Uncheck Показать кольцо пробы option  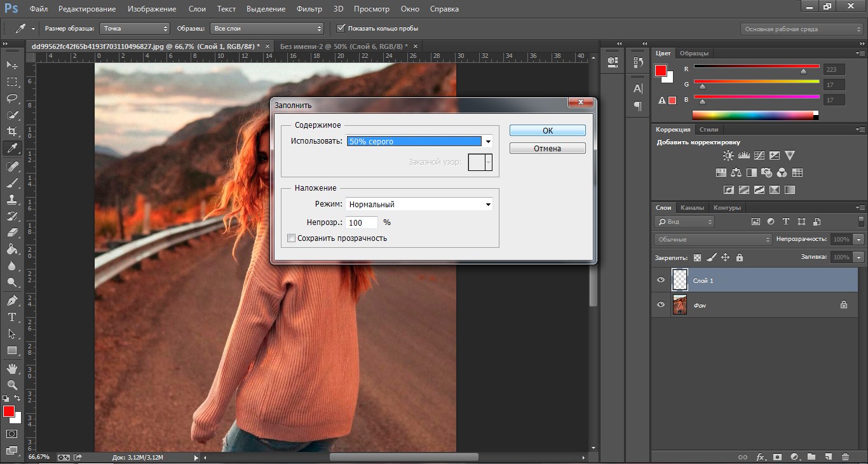pos(341,29)
